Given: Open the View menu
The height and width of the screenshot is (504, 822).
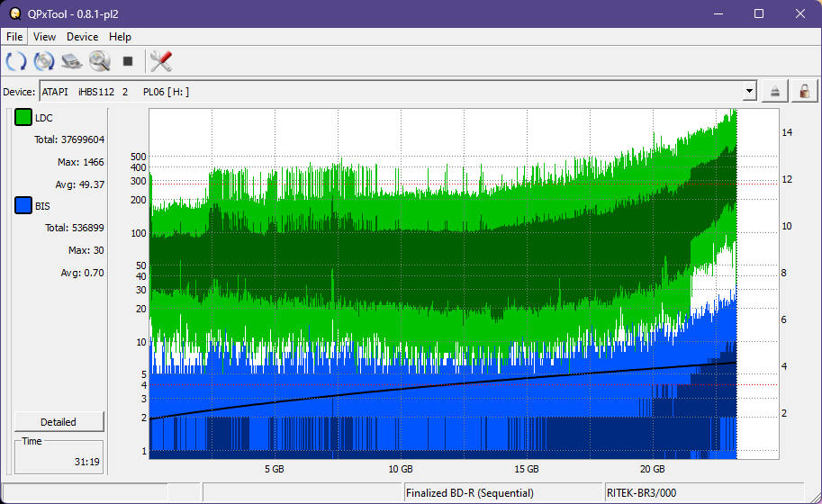Looking at the screenshot, I should (44, 37).
